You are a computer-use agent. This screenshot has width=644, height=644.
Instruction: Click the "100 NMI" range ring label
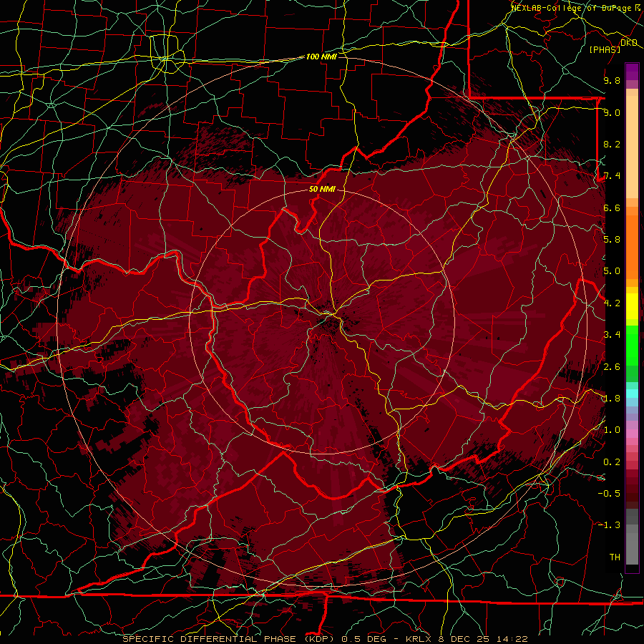(x=321, y=57)
